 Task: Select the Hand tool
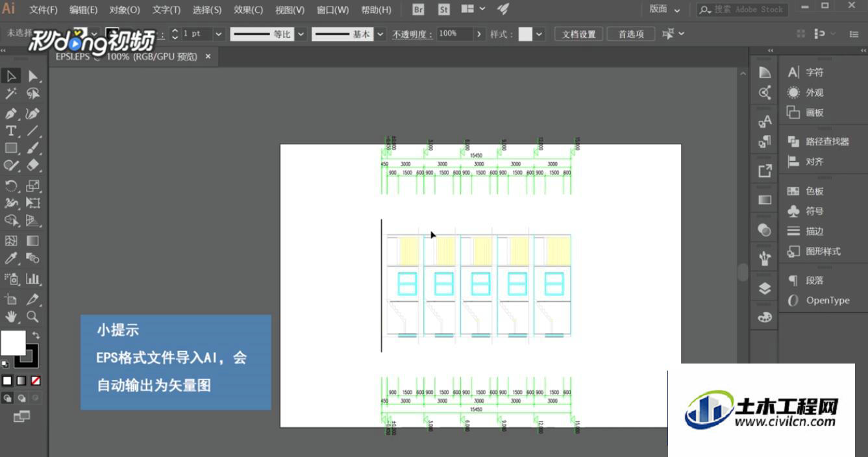(11, 317)
